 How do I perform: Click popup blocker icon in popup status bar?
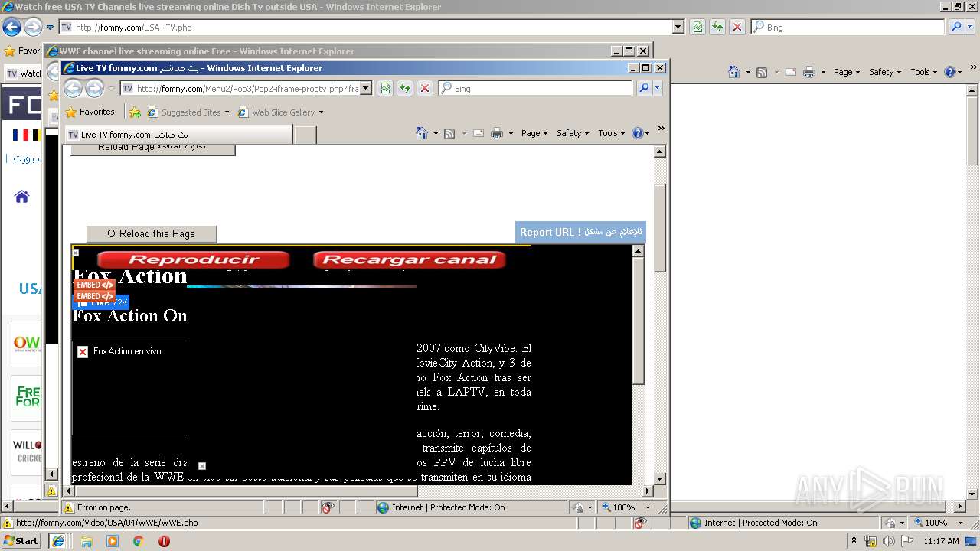tap(328, 507)
